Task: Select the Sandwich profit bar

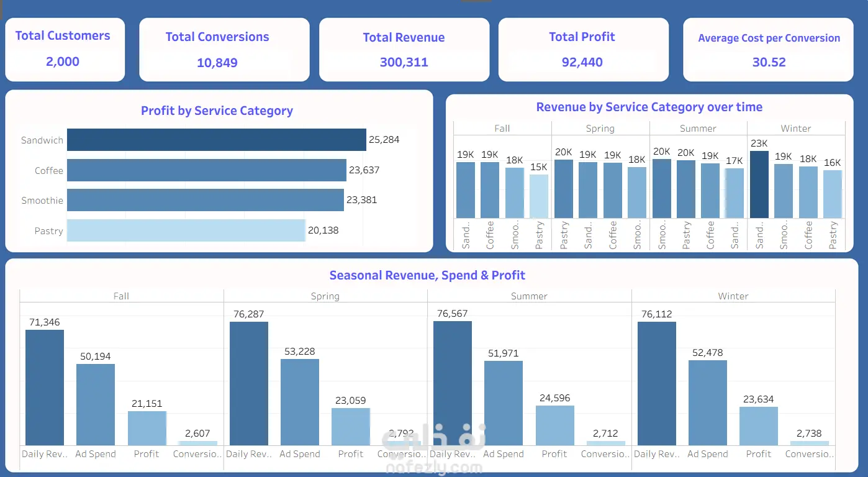Action: [216, 140]
